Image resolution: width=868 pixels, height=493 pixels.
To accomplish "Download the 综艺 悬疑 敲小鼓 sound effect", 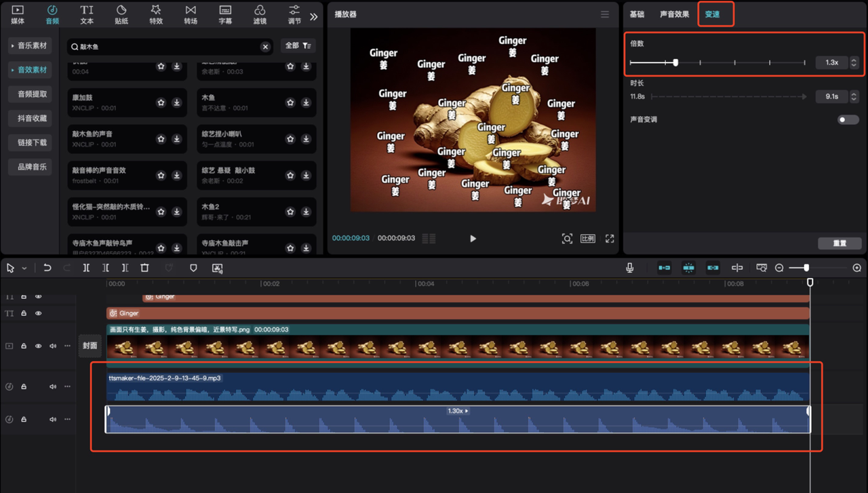I will [306, 176].
